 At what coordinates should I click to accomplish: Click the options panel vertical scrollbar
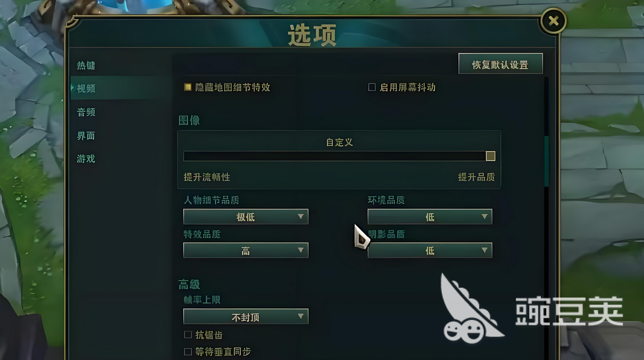[546, 161]
